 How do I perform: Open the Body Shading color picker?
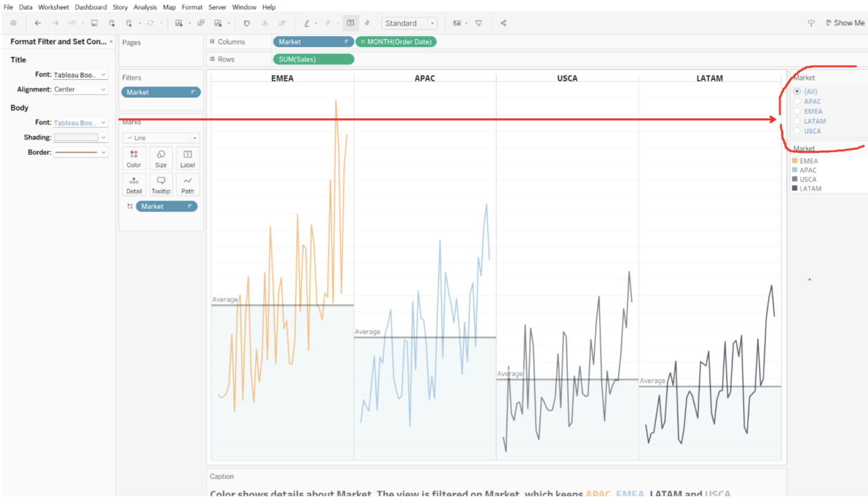pos(80,137)
